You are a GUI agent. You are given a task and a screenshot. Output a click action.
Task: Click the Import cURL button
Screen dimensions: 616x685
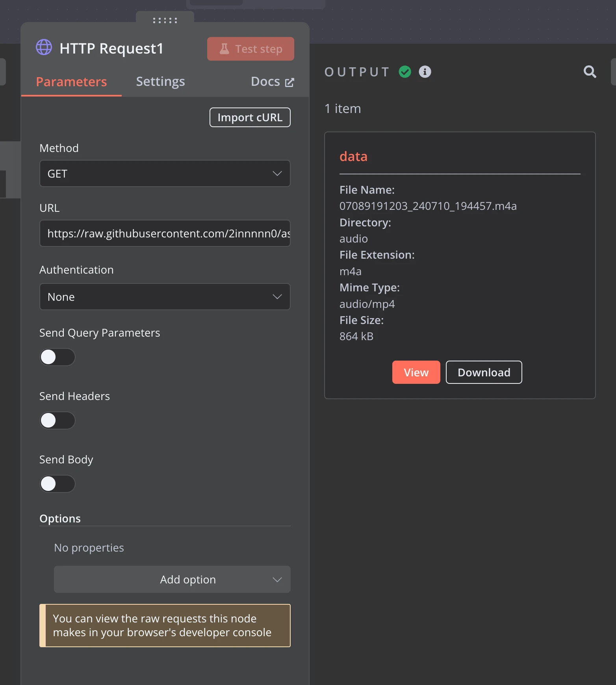250,117
